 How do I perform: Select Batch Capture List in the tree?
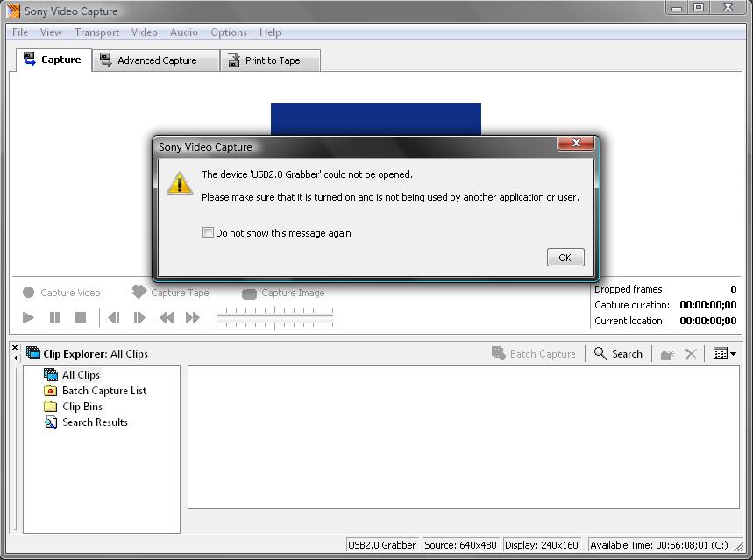click(95, 391)
